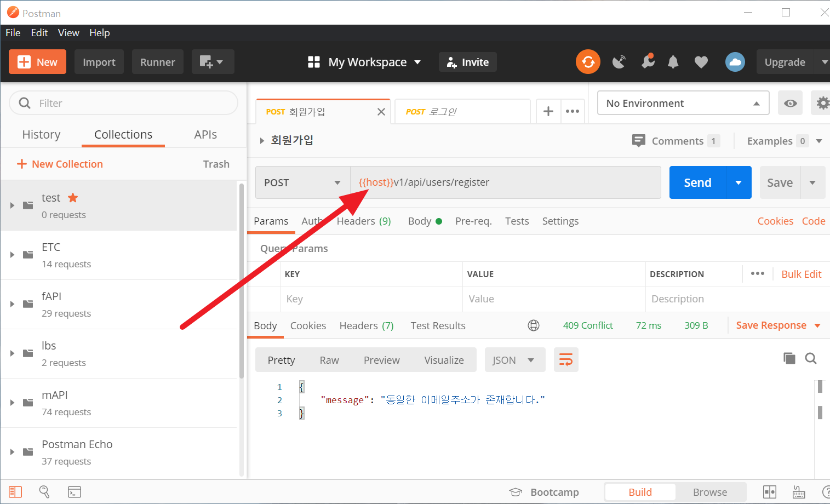Image resolution: width=830 pixels, height=504 pixels.
Task: Open the request Body tab
Action: pos(425,221)
